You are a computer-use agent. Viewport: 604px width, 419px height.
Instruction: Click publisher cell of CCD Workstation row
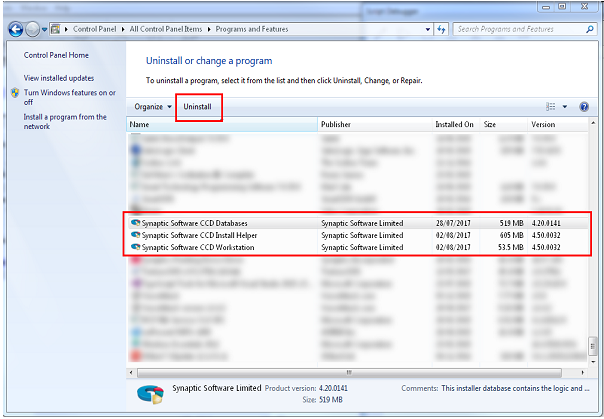pyautogui.click(x=362, y=247)
